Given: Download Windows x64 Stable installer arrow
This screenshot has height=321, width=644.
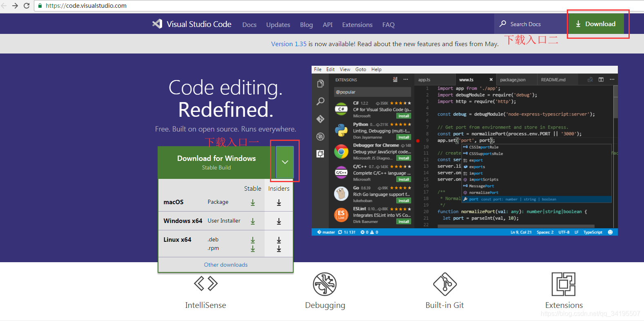Looking at the screenshot, I should 253,221.
